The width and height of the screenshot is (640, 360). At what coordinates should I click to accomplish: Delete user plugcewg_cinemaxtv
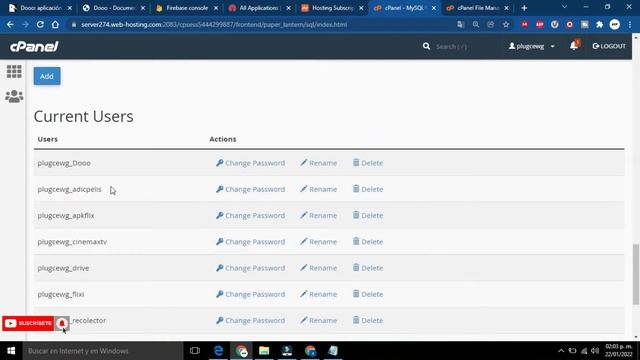pos(368,242)
